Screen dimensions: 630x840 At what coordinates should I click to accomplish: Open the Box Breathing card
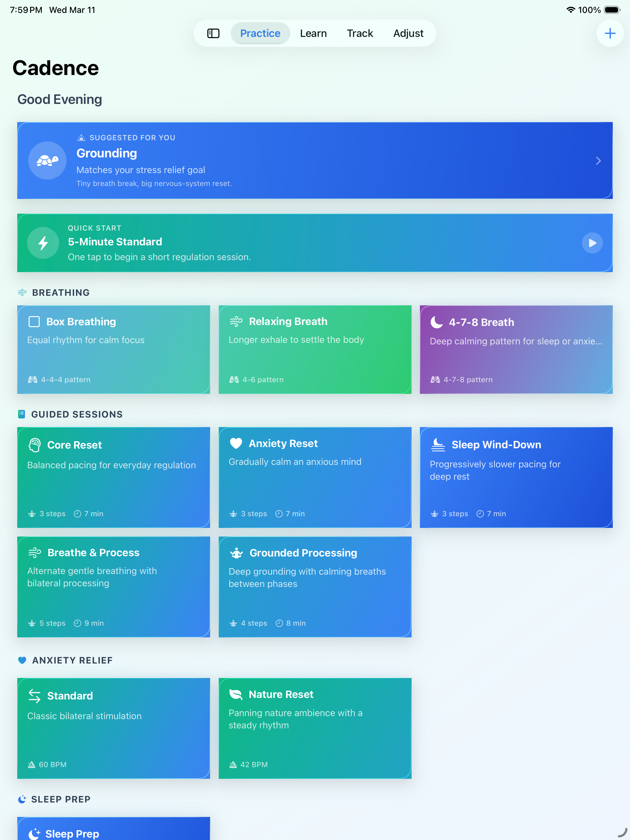(x=114, y=349)
